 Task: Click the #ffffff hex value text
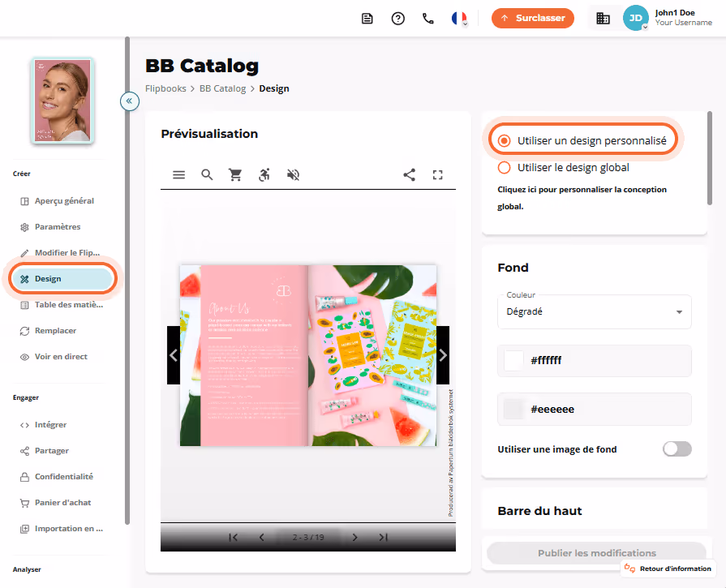547,360
